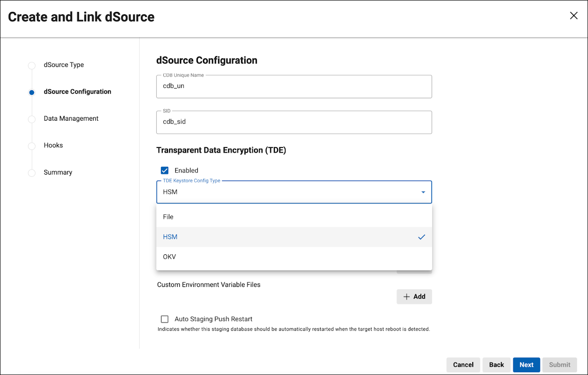Screen dimensions: 588x375
Task: Select File from keystore type list
Action: [x=168, y=217]
